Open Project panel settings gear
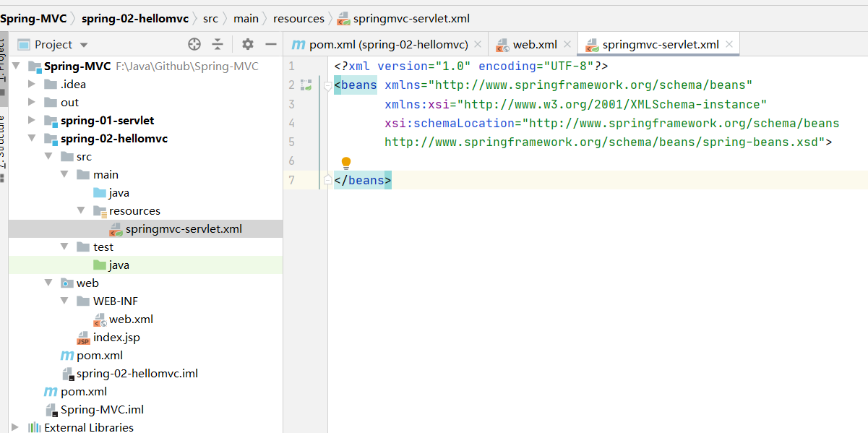868x433 pixels. pos(248,44)
